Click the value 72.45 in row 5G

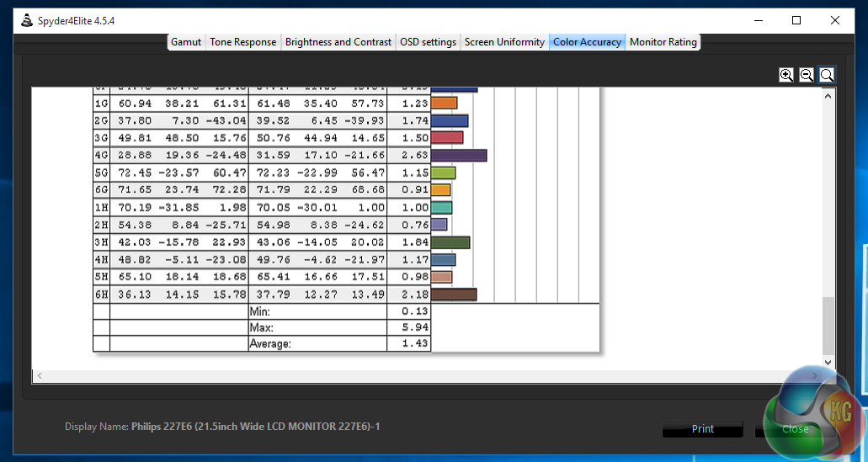pos(134,173)
